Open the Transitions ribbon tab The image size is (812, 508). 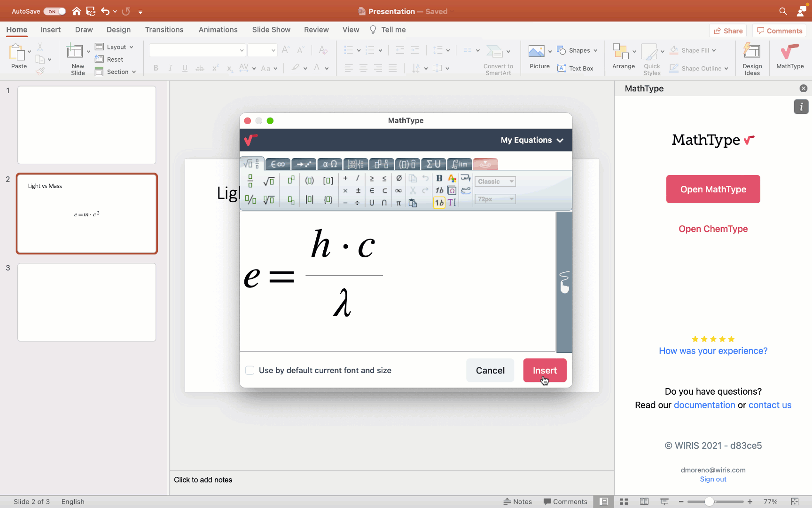coord(164,30)
